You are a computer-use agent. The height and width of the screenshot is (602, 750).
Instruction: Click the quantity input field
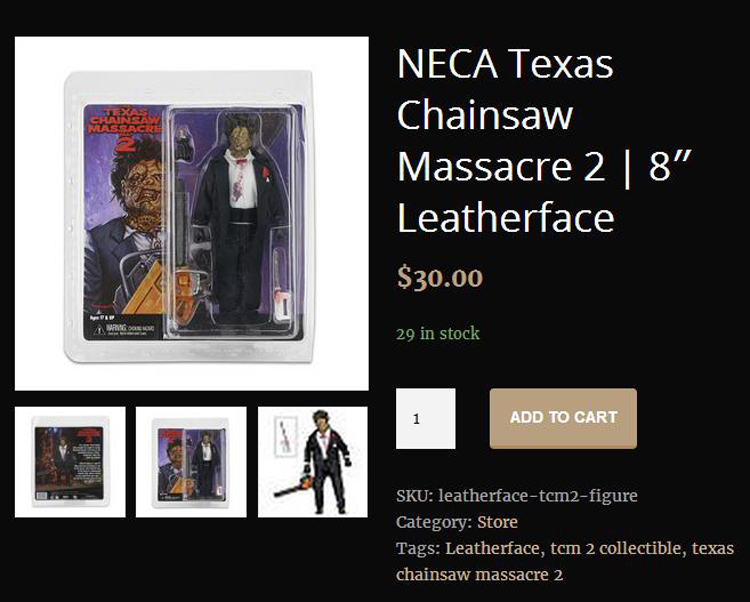point(426,418)
